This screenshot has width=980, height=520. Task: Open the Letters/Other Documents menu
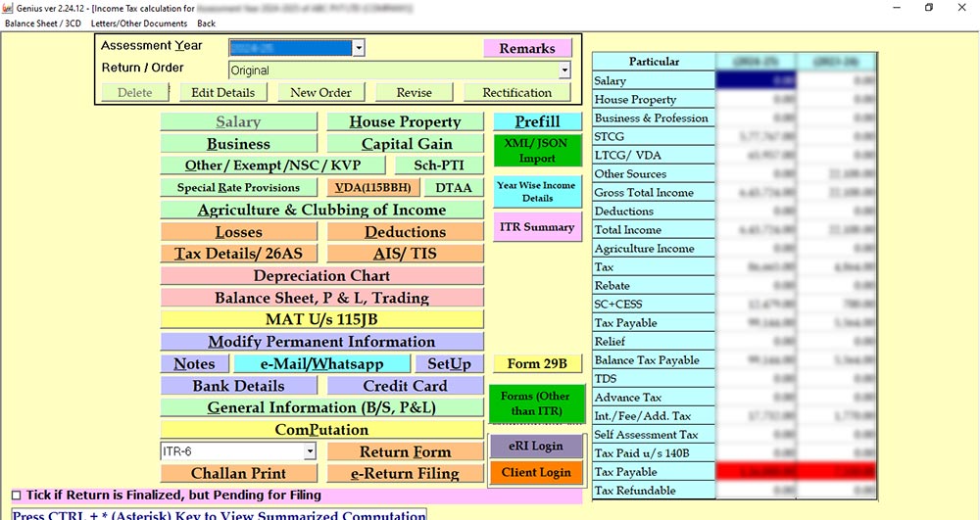coord(138,23)
